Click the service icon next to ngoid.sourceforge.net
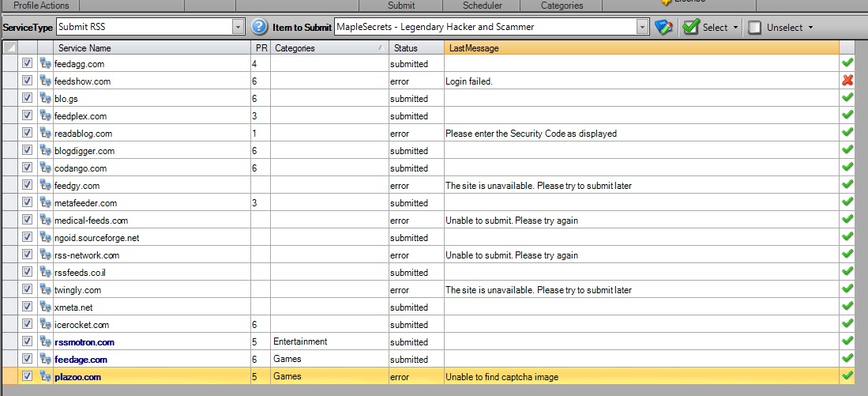The width and height of the screenshot is (868, 396). [45, 238]
